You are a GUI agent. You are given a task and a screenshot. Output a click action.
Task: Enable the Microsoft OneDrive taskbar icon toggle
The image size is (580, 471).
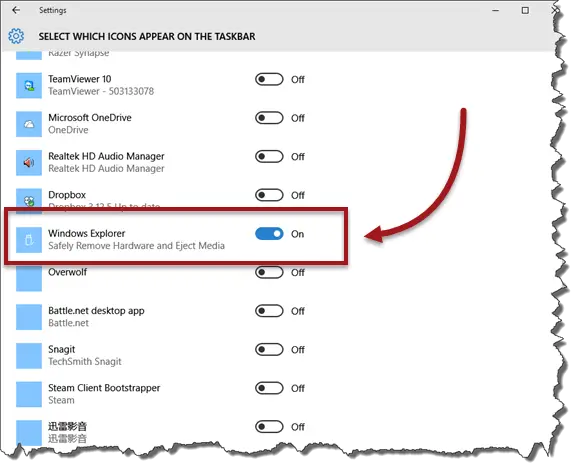269,118
